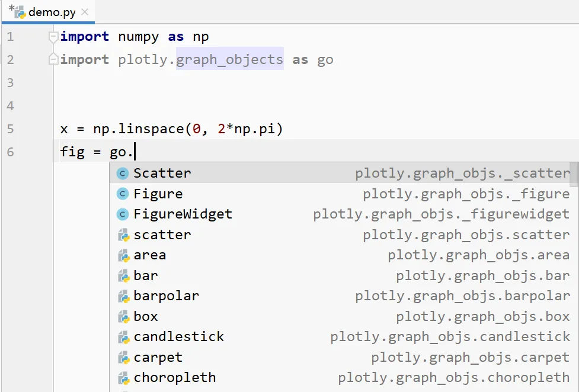579x392 pixels.
Task: Click the module icon beside choropleth
Action: pos(123,378)
